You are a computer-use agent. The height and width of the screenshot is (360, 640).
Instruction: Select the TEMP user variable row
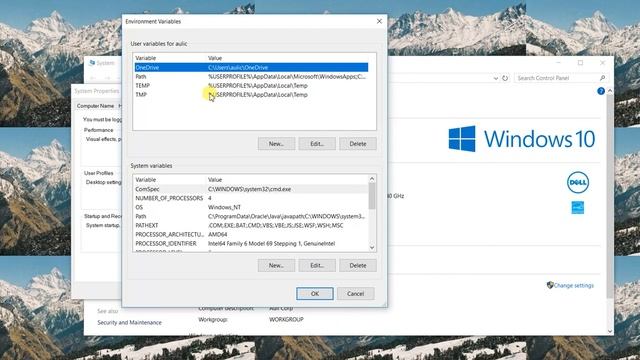pyautogui.click(x=251, y=85)
